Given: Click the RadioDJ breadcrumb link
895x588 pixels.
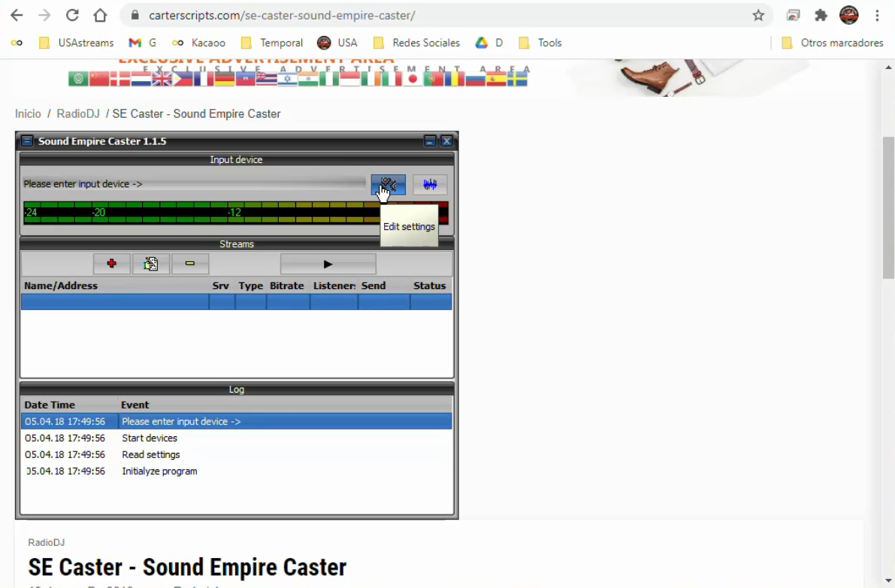Looking at the screenshot, I should point(78,113).
